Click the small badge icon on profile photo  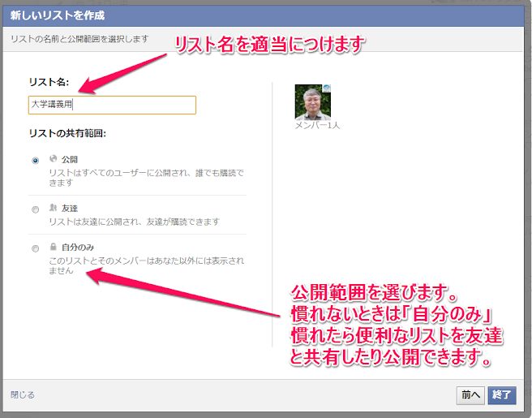326,88
